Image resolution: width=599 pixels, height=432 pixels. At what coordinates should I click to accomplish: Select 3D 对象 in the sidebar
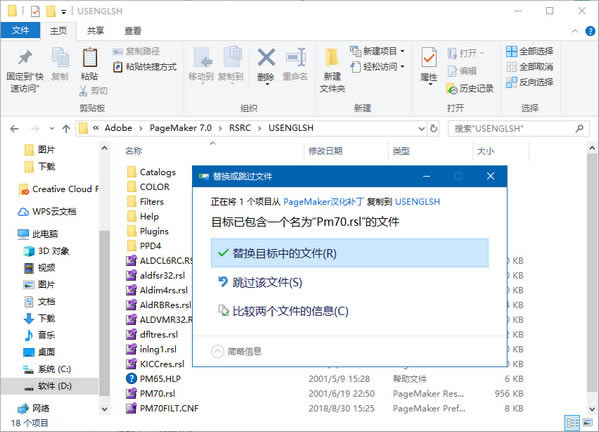(46, 251)
